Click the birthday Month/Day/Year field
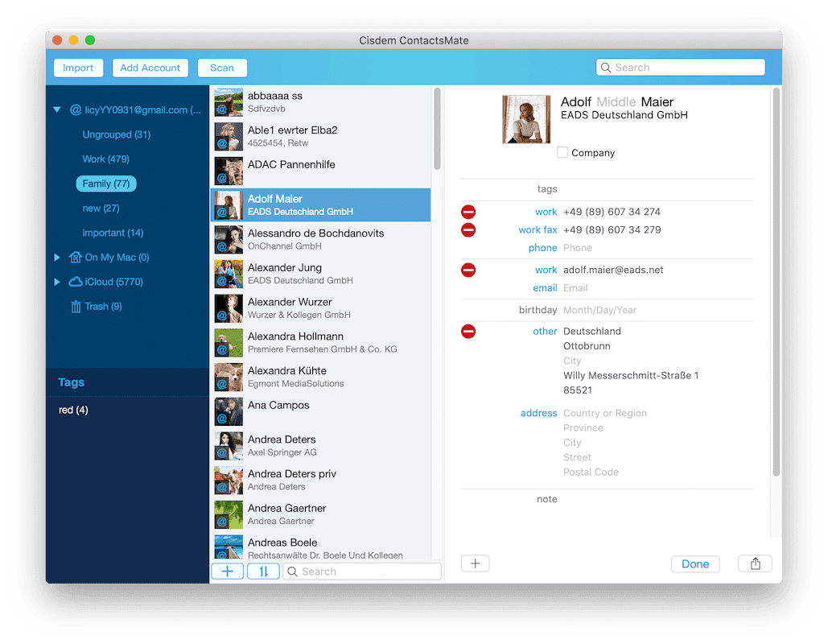The width and height of the screenshot is (828, 644). coord(600,310)
